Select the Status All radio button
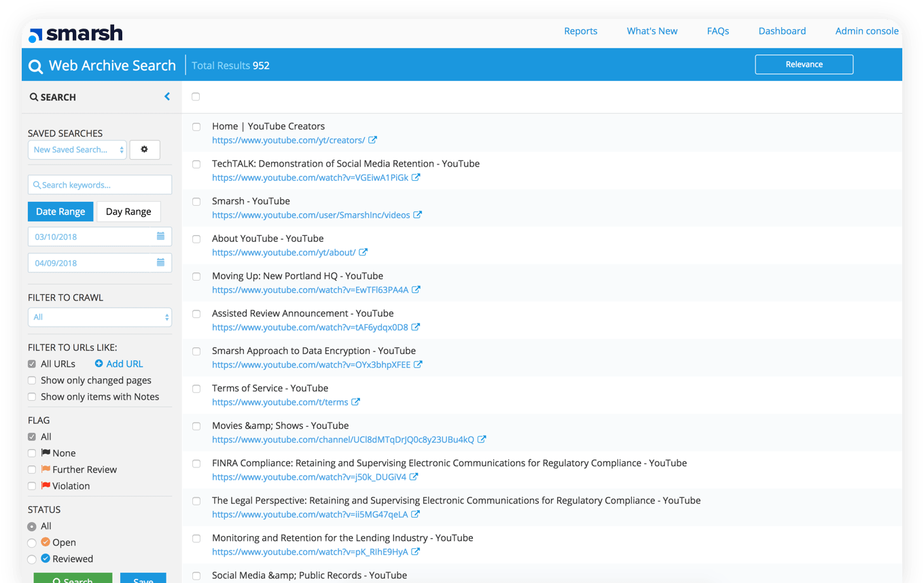This screenshot has width=924, height=583. [x=32, y=527]
